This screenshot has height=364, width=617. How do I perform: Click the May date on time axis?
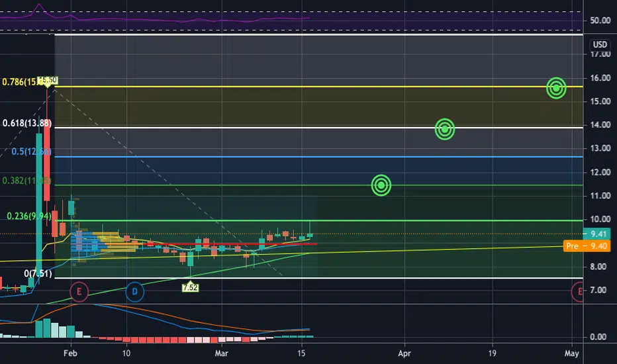click(571, 353)
